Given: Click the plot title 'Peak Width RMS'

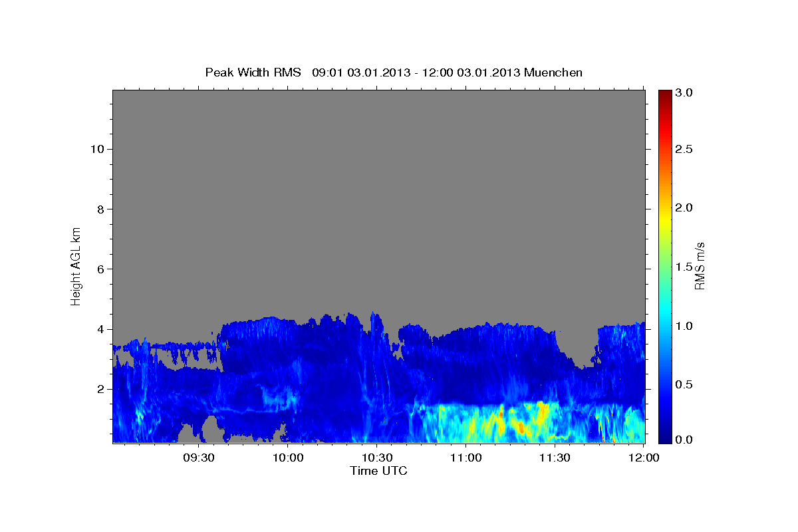Looking at the screenshot, I should click(x=253, y=72).
